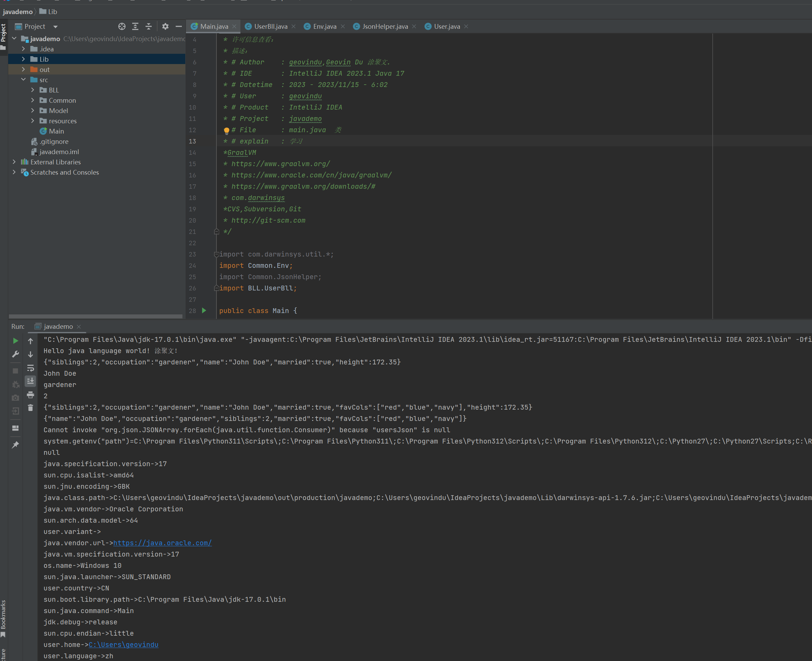
Task: Click Select Opened File crosshair icon
Action: tap(122, 26)
